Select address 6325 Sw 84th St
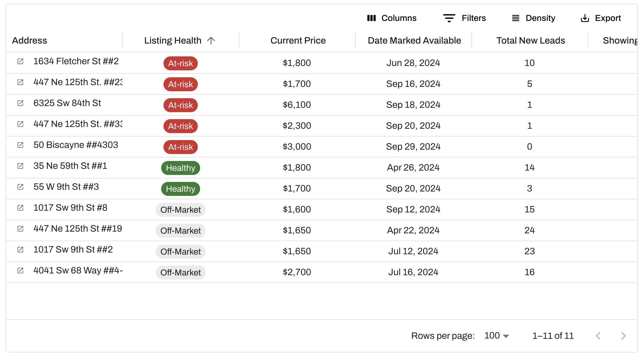The height and width of the screenshot is (358, 644). point(67,103)
